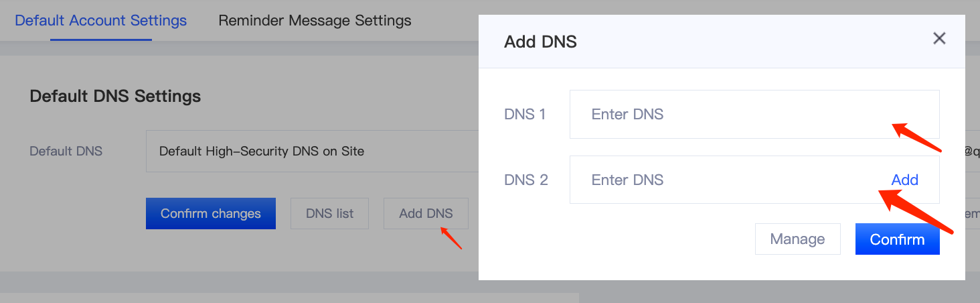
Task: Click the Manage button in dialog
Action: coord(797,239)
